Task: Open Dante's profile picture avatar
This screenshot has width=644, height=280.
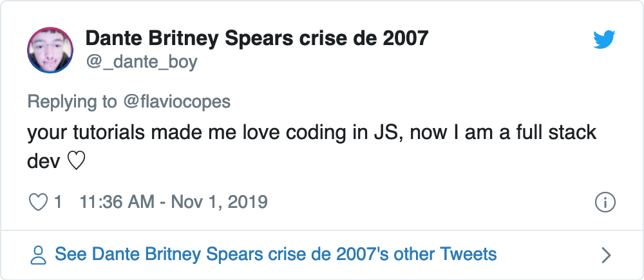Action: coord(50,50)
